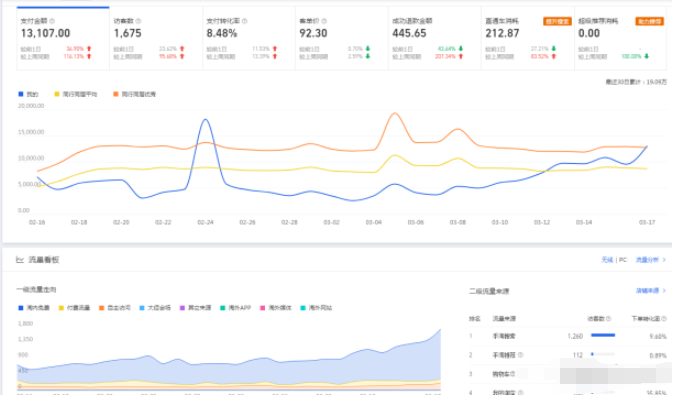685x408 pixels.
Task: Click the blue line peak near 02-24
Action: [x=205, y=119]
